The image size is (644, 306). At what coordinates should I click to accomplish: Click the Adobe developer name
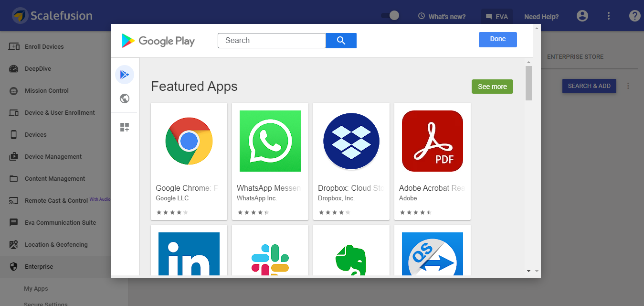point(408,198)
